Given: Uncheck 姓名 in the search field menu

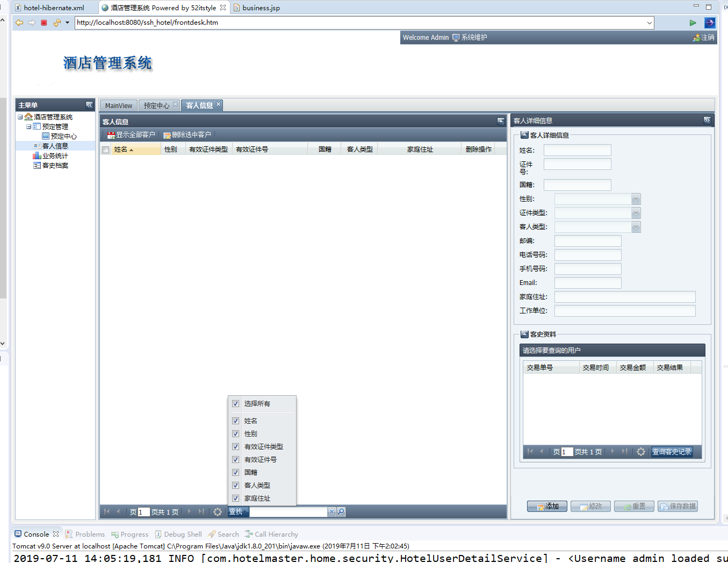Looking at the screenshot, I should click(x=235, y=421).
